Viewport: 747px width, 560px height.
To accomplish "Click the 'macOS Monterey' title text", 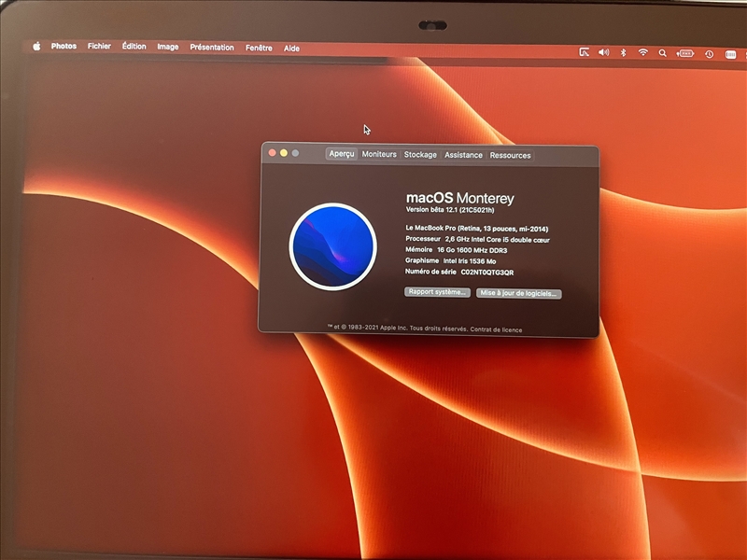I will [x=459, y=198].
